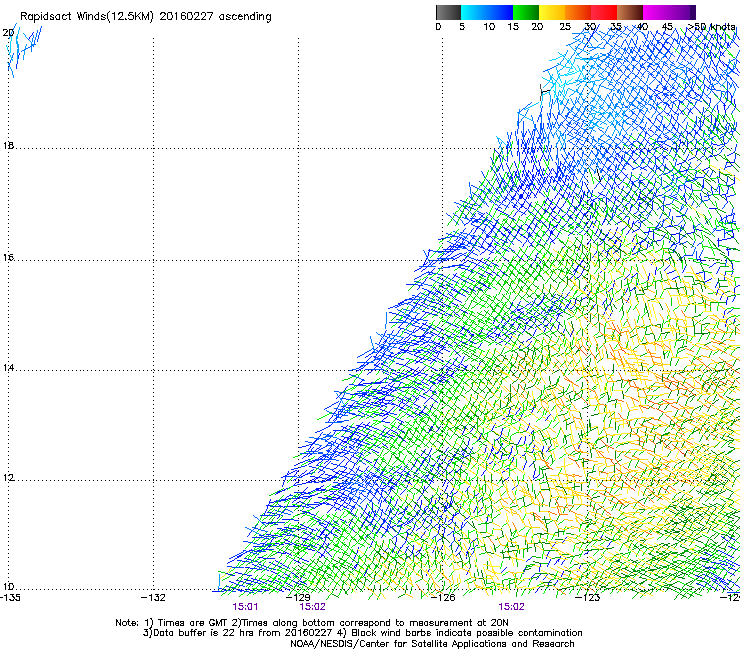This screenshot has width=740, height=650.
Task: Click latitude axis label 18
Action: click(8, 145)
